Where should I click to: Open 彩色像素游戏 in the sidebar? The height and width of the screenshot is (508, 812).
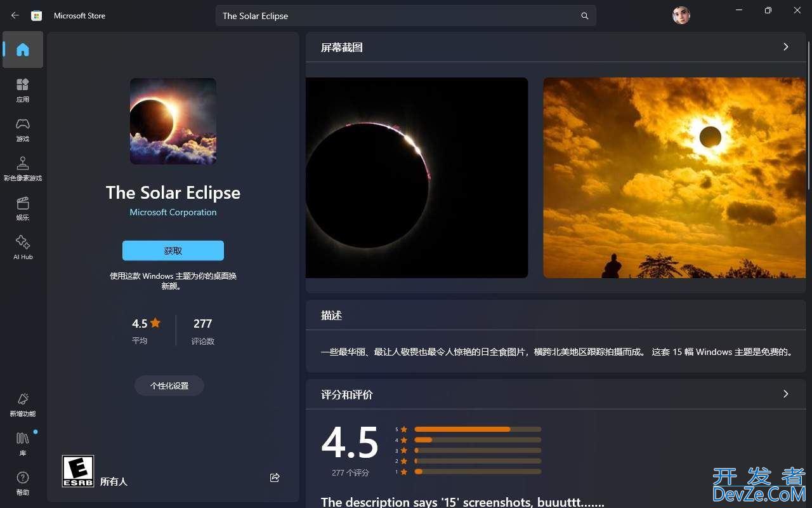(23, 169)
